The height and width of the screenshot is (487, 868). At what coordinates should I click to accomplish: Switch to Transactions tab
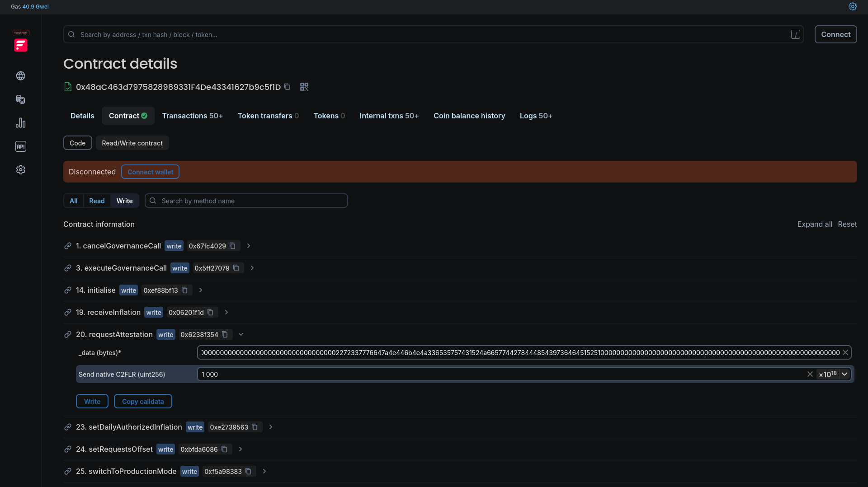pyautogui.click(x=192, y=116)
